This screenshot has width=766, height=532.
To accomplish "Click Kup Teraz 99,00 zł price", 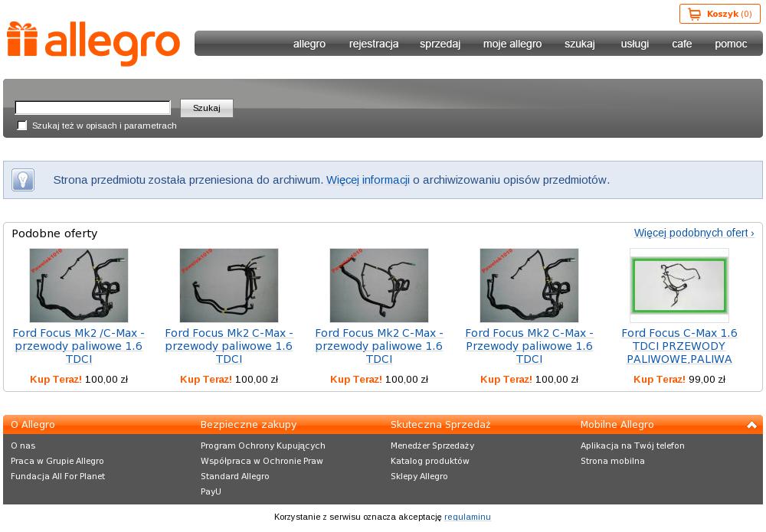I will [679, 379].
